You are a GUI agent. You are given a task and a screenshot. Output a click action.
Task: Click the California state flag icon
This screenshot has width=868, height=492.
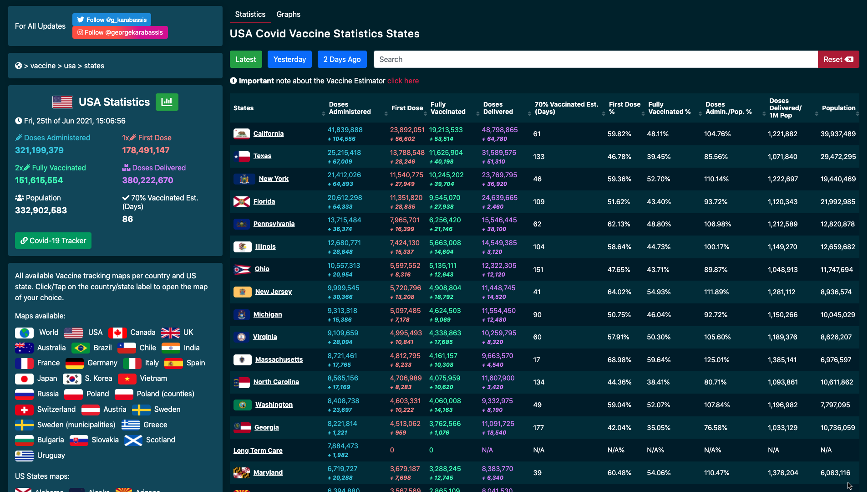click(x=242, y=133)
